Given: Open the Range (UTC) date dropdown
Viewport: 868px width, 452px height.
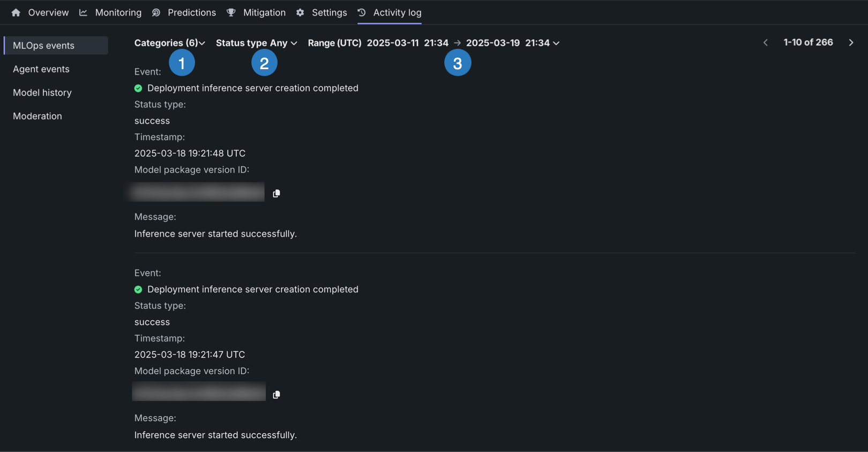Looking at the screenshot, I should 556,43.
